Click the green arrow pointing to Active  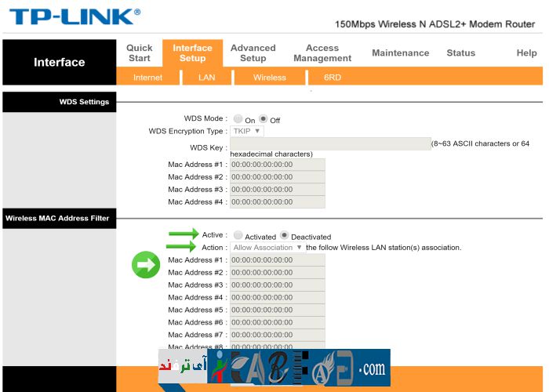(x=184, y=234)
